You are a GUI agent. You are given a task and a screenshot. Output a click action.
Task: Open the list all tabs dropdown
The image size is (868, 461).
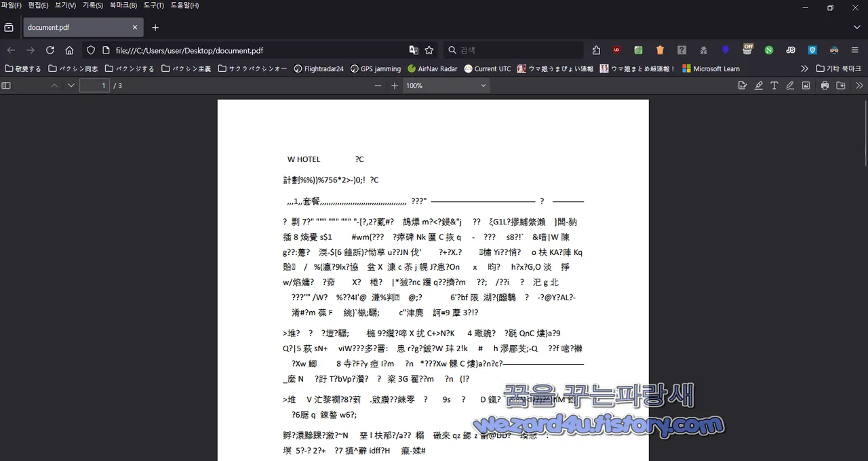pyautogui.click(x=856, y=27)
